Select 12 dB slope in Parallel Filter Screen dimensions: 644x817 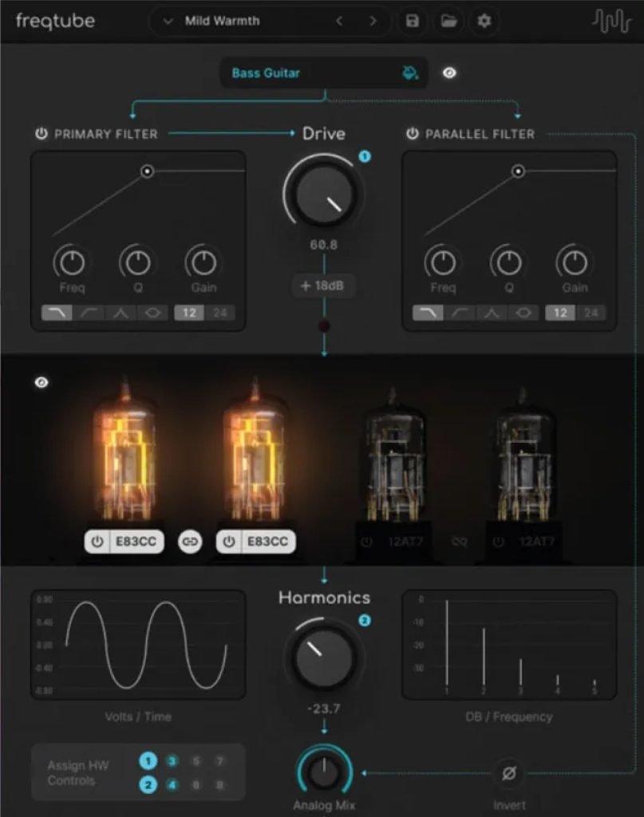point(560,313)
